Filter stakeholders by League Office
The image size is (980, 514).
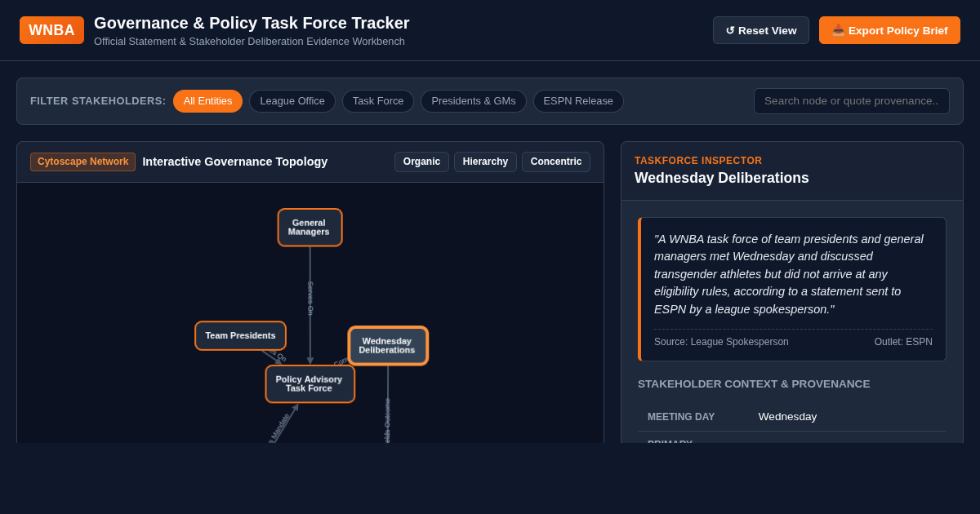(x=292, y=101)
